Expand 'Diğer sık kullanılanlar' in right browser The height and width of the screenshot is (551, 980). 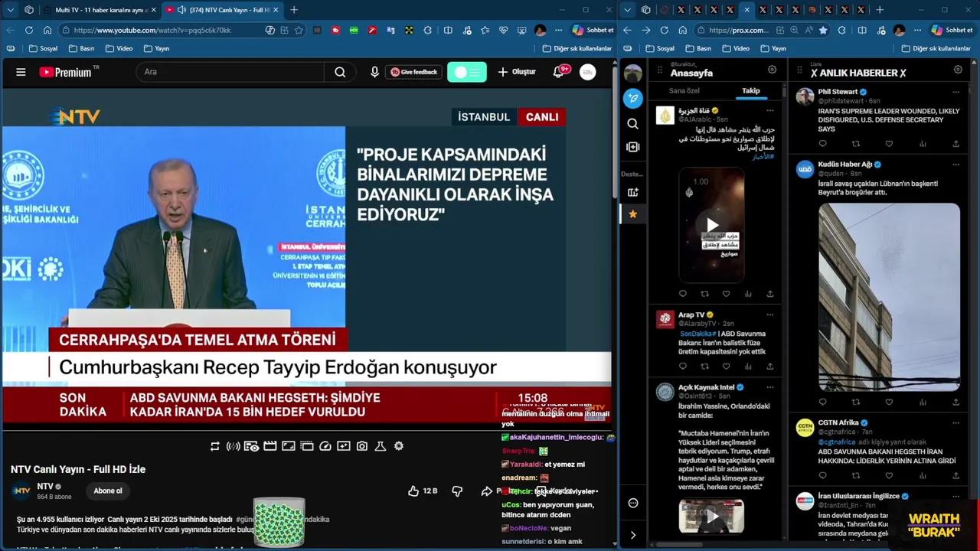point(936,48)
